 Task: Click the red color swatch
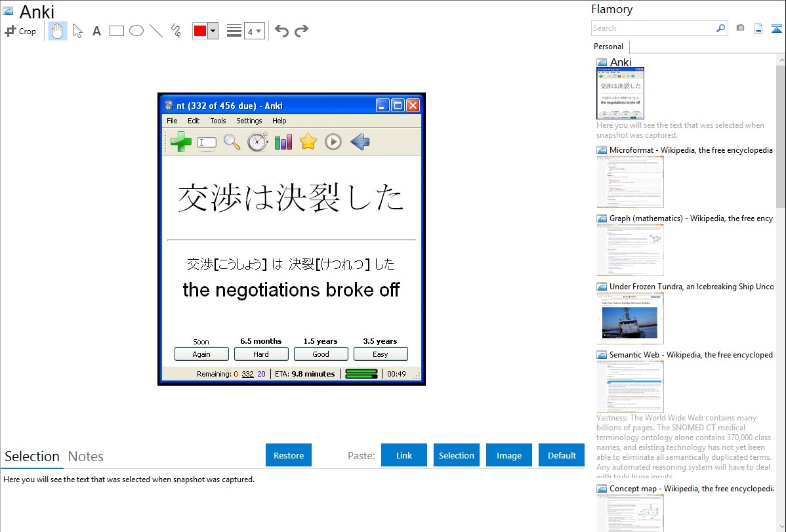(x=200, y=31)
